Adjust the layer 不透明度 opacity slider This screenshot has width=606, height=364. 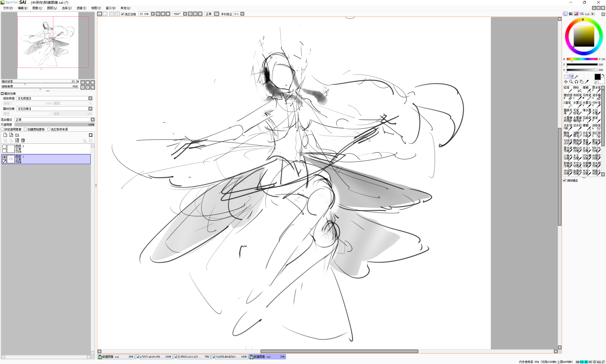point(54,125)
